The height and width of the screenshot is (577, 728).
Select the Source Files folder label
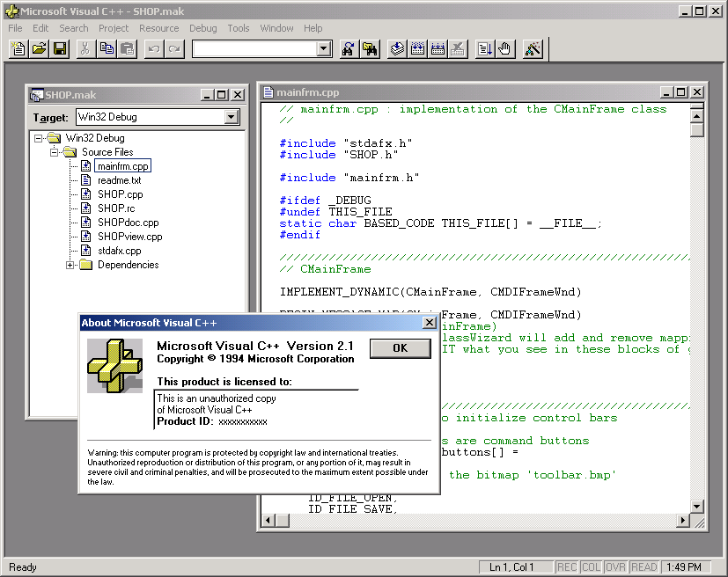[x=107, y=152]
